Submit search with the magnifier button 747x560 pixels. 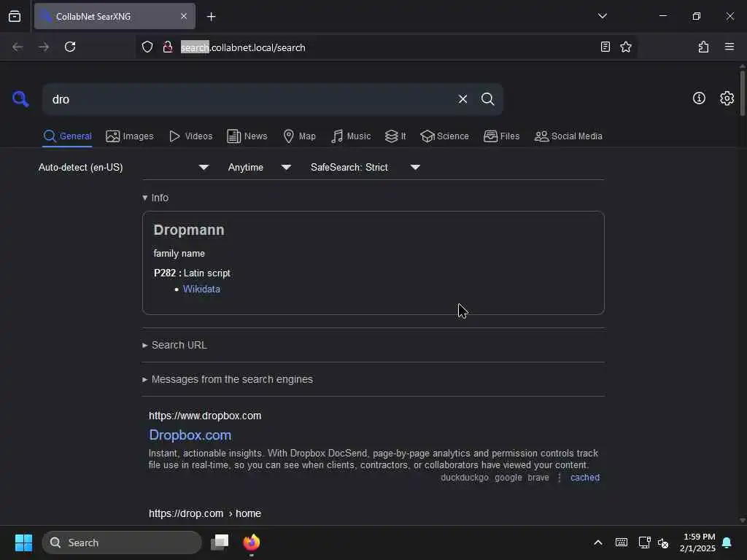pos(487,99)
